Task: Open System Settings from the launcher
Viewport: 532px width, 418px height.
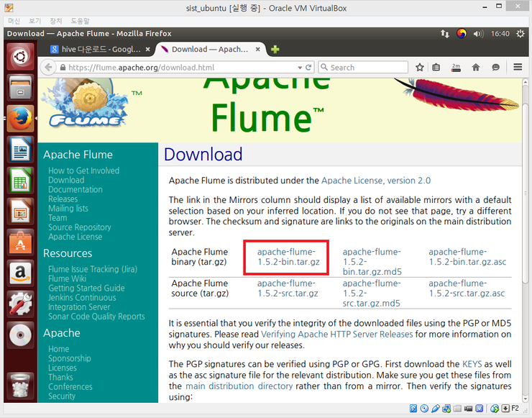Action: tap(20, 304)
